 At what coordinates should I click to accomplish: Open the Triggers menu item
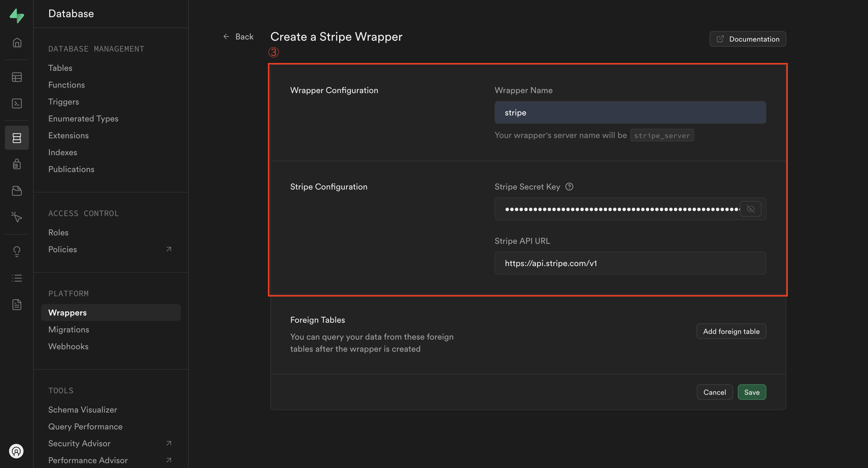click(x=64, y=102)
